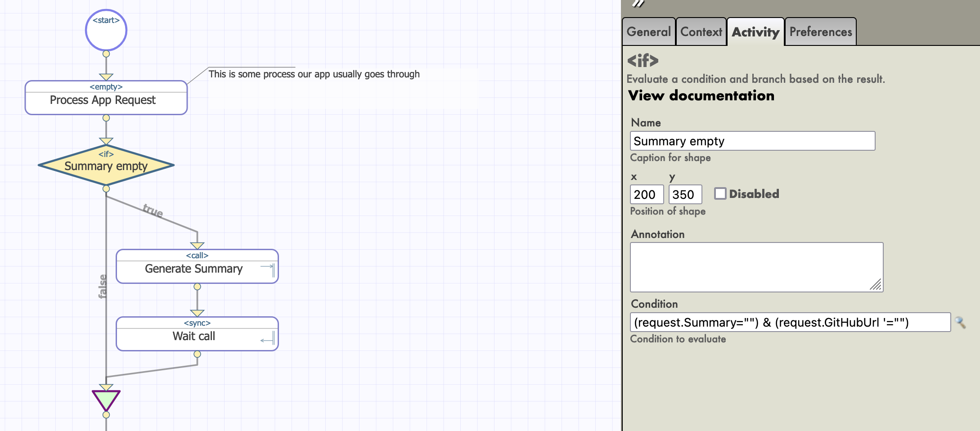Click the start circle node

point(106,31)
